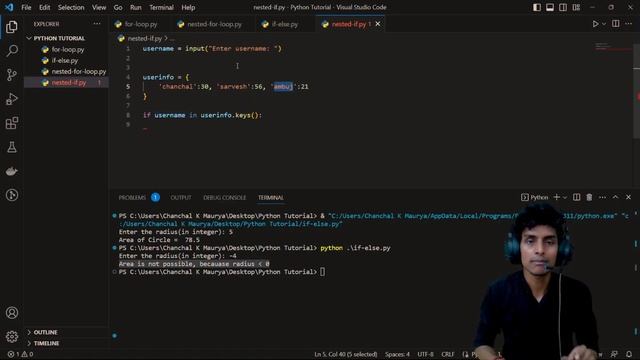Viewport: 640px width, 360px height.
Task: Select nested-if.py in Explorer tree
Action: coord(66,82)
